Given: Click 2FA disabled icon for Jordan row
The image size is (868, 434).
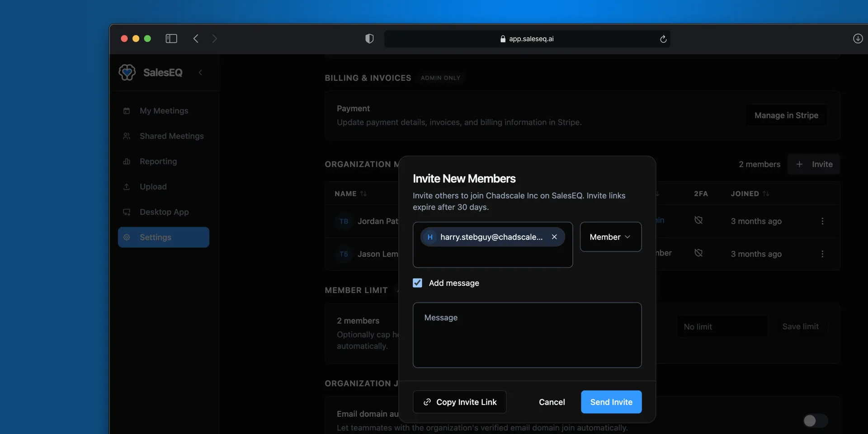Looking at the screenshot, I should pos(698,220).
